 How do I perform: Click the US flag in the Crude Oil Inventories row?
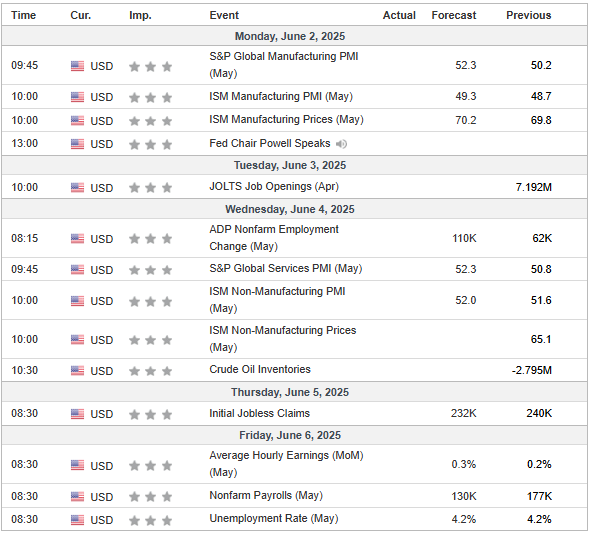click(77, 371)
